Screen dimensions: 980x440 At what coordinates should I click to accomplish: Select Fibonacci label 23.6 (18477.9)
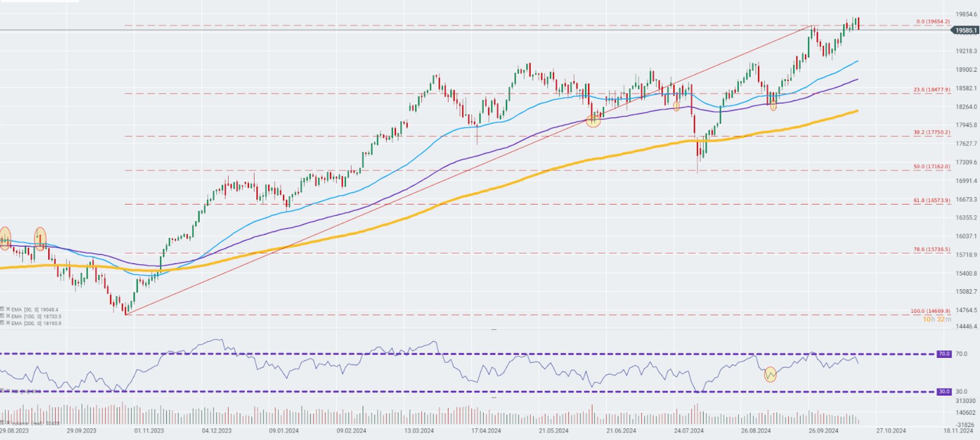(932, 90)
